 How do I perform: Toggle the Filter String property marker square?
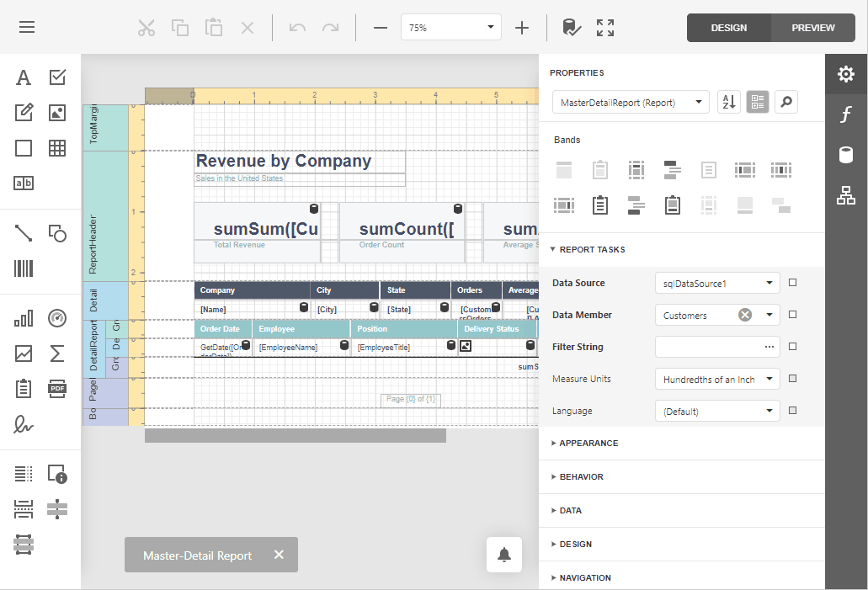point(792,347)
